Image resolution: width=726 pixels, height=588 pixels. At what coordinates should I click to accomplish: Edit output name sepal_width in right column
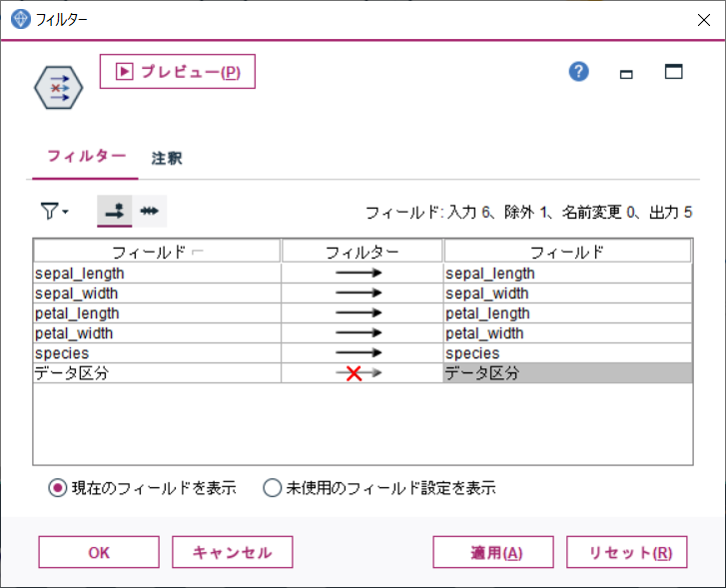pos(567,294)
